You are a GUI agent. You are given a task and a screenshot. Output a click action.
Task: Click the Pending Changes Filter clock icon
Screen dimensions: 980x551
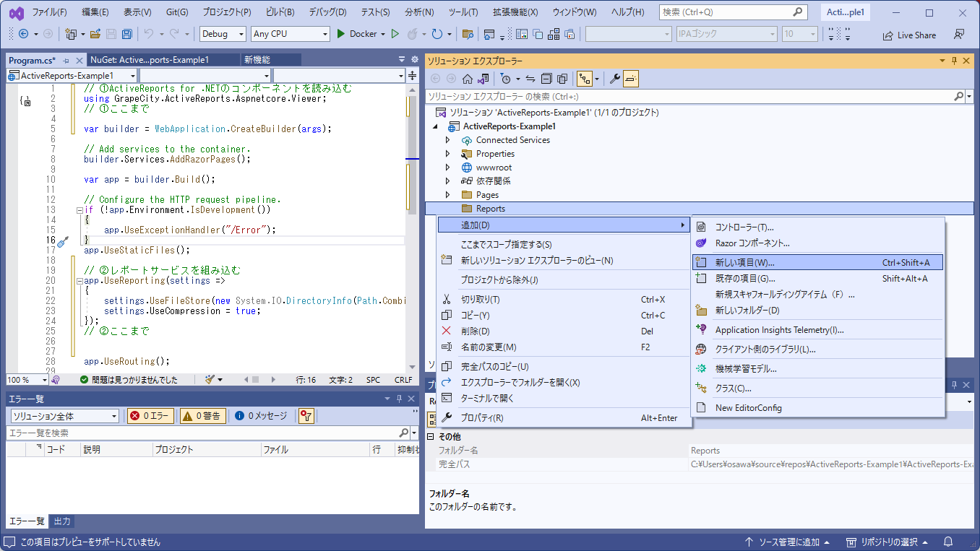[505, 79]
